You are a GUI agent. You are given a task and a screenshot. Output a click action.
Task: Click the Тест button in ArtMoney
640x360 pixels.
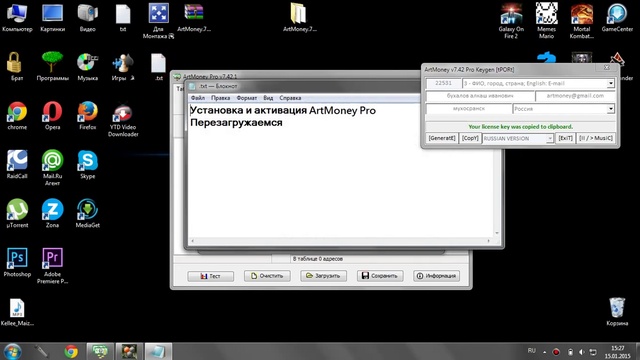211,276
